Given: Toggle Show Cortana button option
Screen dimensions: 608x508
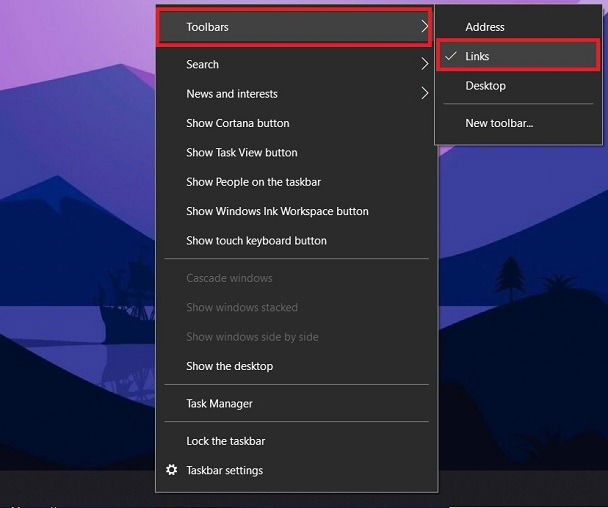Looking at the screenshot, I should (x=297, y=123).
